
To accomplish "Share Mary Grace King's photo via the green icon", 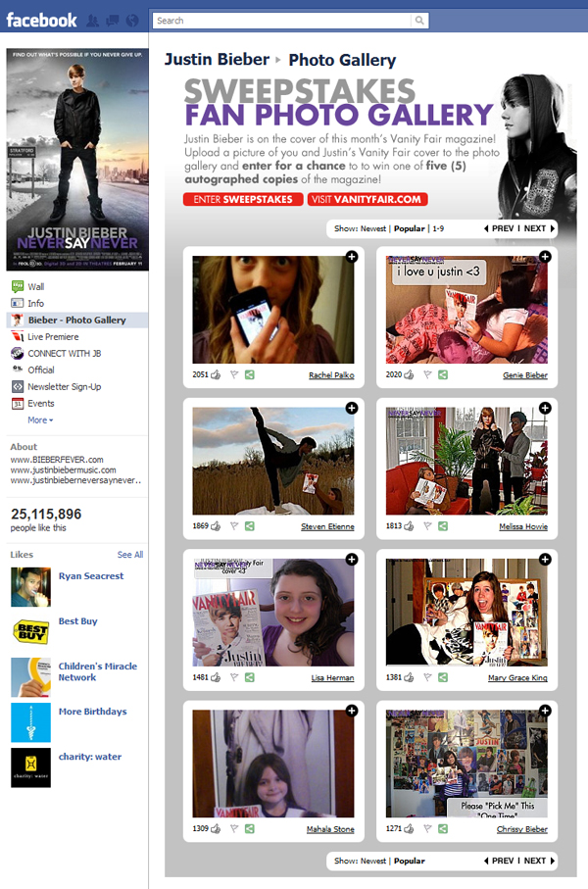I will [x=443, y=677].
